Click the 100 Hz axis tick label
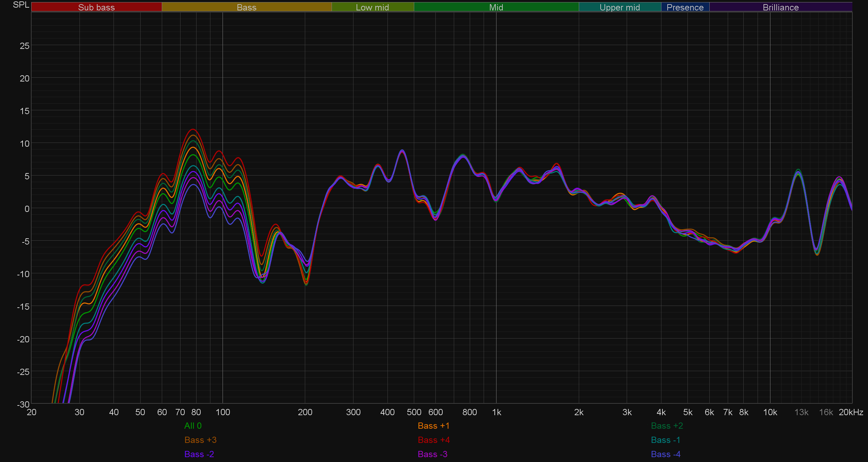Image resolution: width=868 pixels, height=462 pixels. (223, 412)
